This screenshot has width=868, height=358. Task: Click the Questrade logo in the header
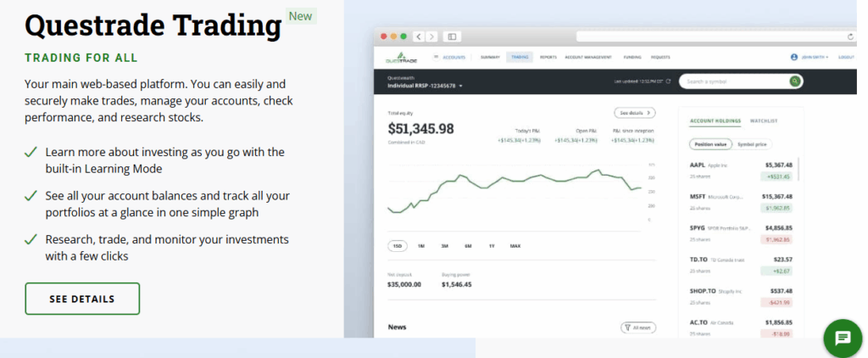(x=402, y=57)
